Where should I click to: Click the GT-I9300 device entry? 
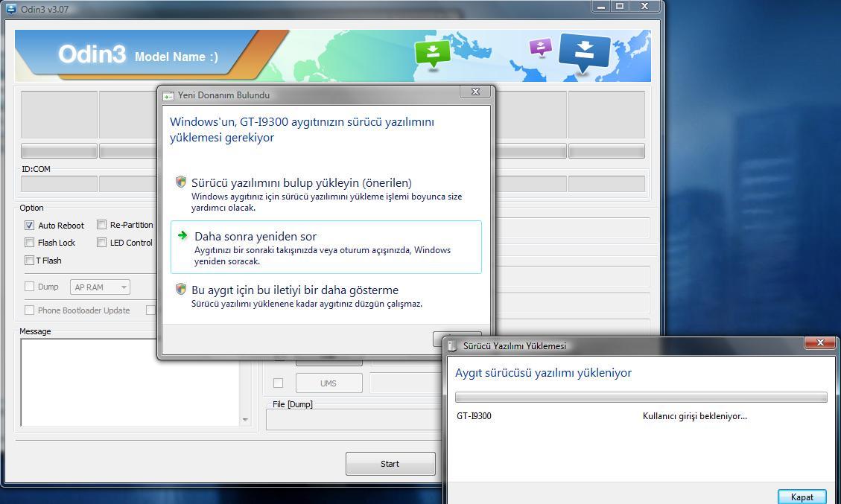coord(474,416)
